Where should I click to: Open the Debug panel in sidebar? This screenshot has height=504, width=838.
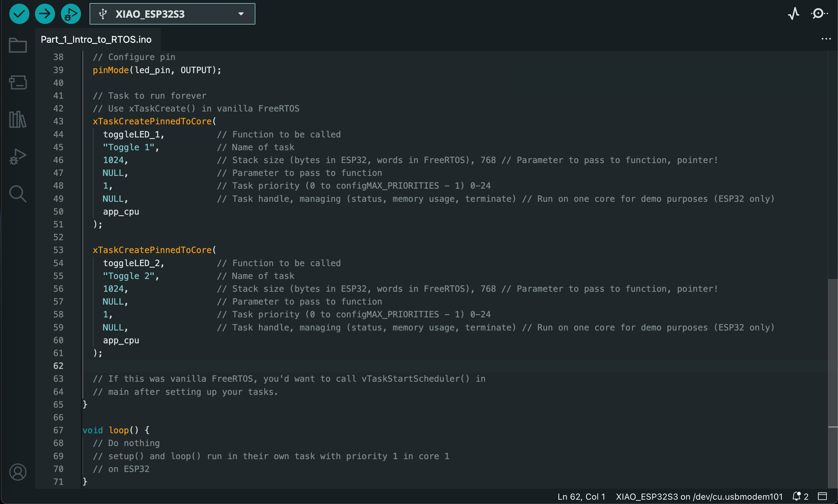point(18,157)
